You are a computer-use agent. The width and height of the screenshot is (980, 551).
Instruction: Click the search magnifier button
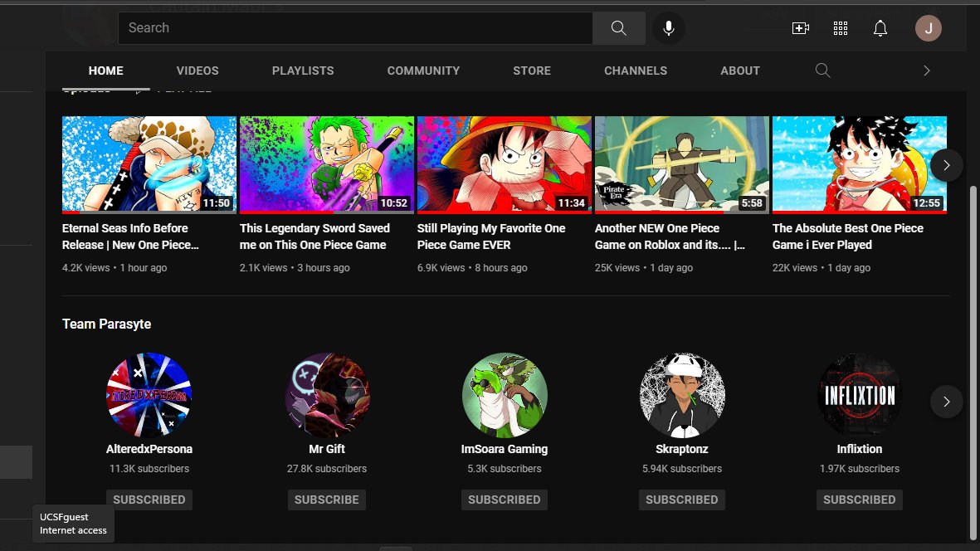(x=619, y=28)
